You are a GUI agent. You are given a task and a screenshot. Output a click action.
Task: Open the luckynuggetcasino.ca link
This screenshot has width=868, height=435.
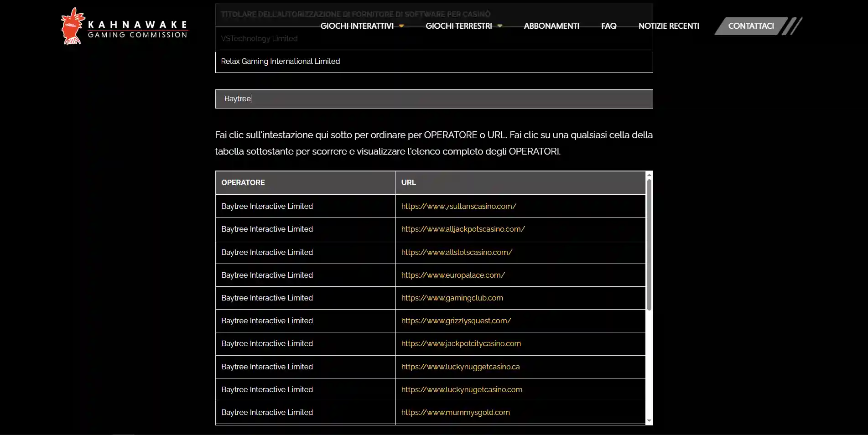pyautogui.click(x=460, y=367)
